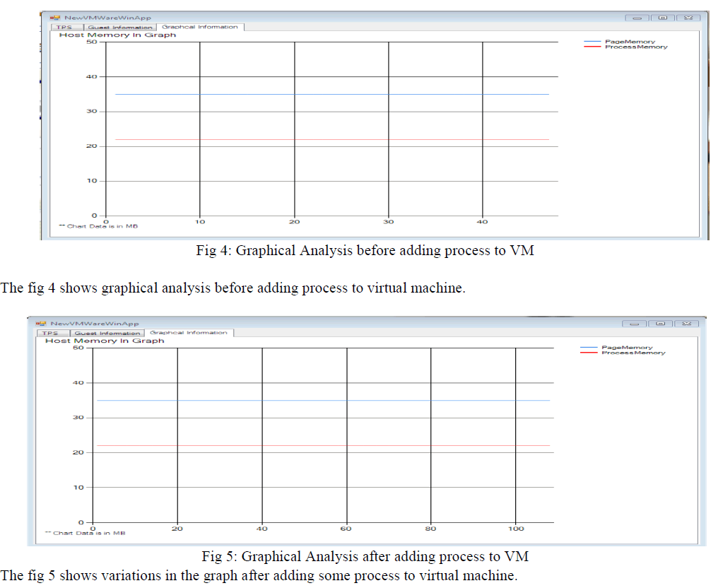
Task: Click the app icon in the lower window's title bar
Action: point(40,323)
